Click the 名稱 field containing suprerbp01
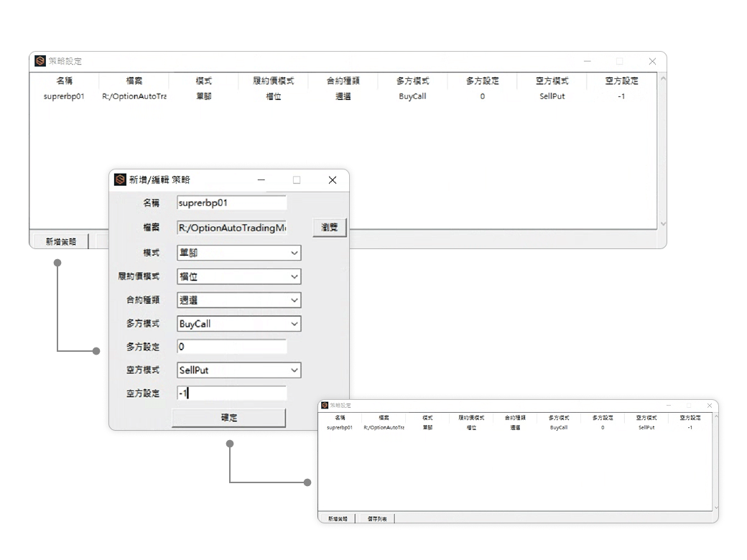Screen dimensions: 747x560 point(231,203)
